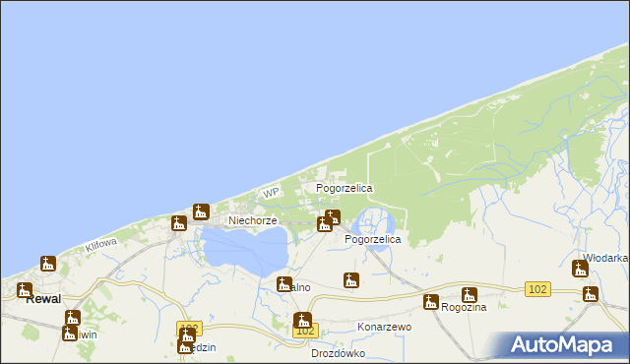Click the Rogozina village label
Screen dimensions: 630x364
click(x=464, y=308)
